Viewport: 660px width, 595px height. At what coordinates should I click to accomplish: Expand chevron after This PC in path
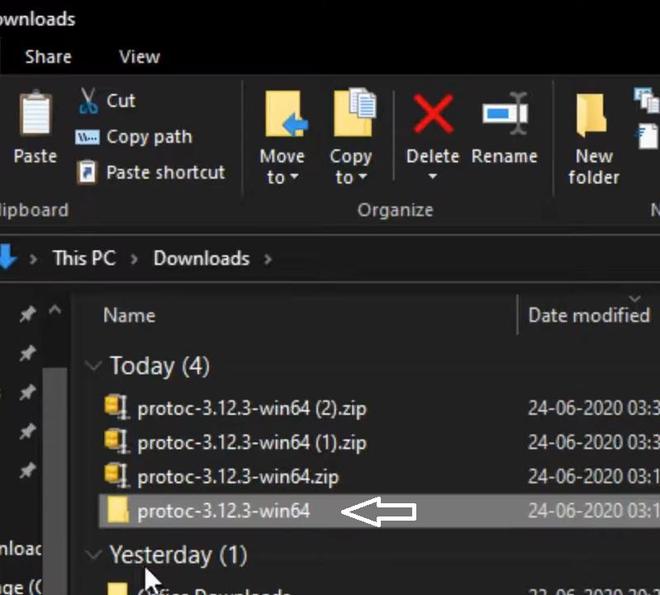point(134,259)
